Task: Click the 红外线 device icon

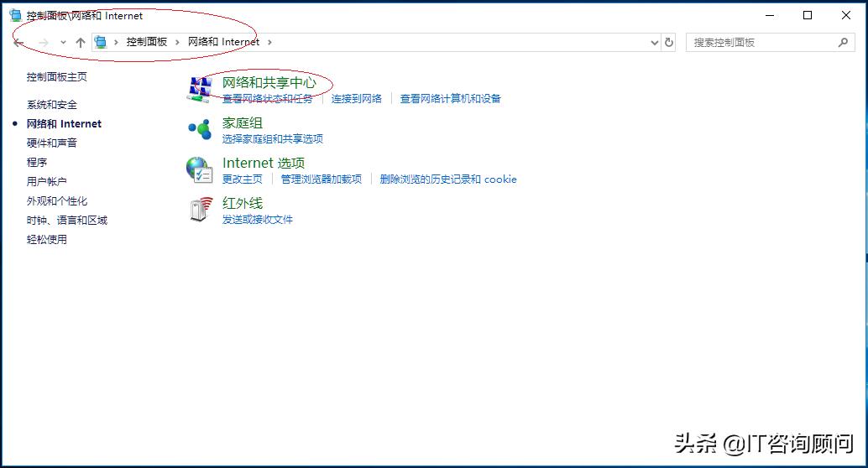Action: click(201, 210)
